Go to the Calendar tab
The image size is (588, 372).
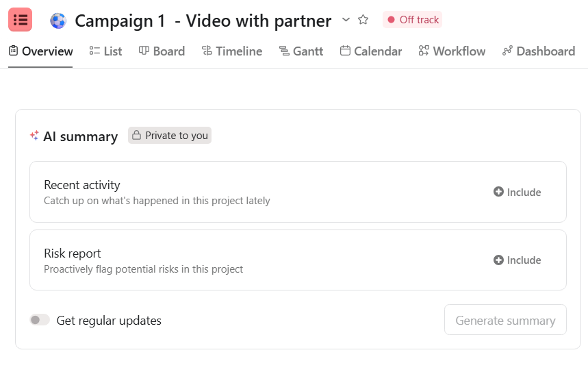370,51
